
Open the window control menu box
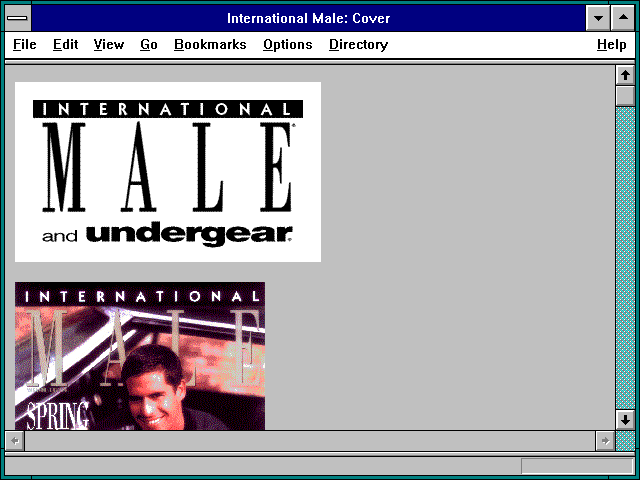[x=18, y=18]
